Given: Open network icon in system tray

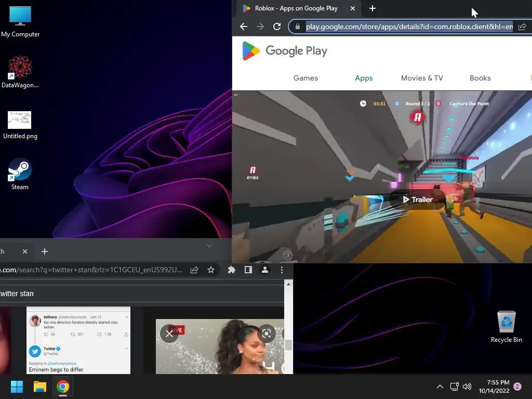Looking at the screenshot, I should point(454,387).
